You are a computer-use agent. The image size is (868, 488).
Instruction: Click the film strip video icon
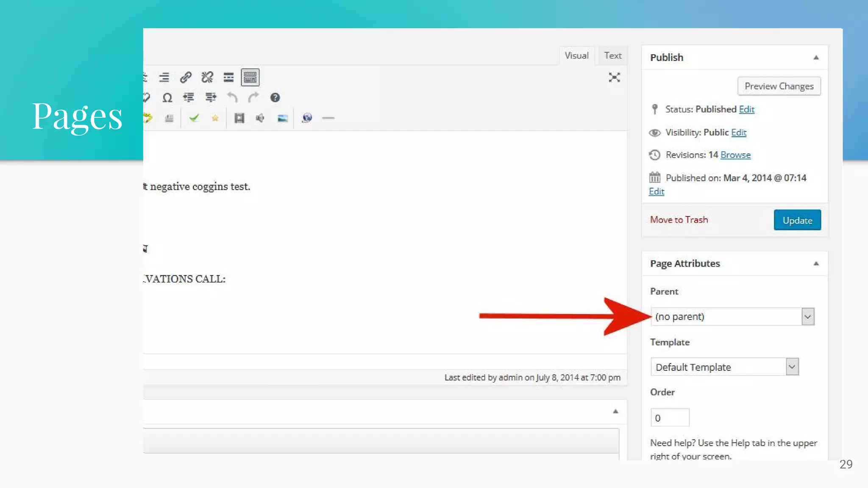tap(239, 118)
